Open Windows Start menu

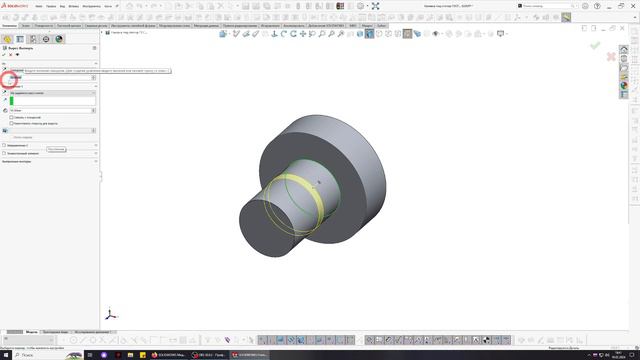6,355
